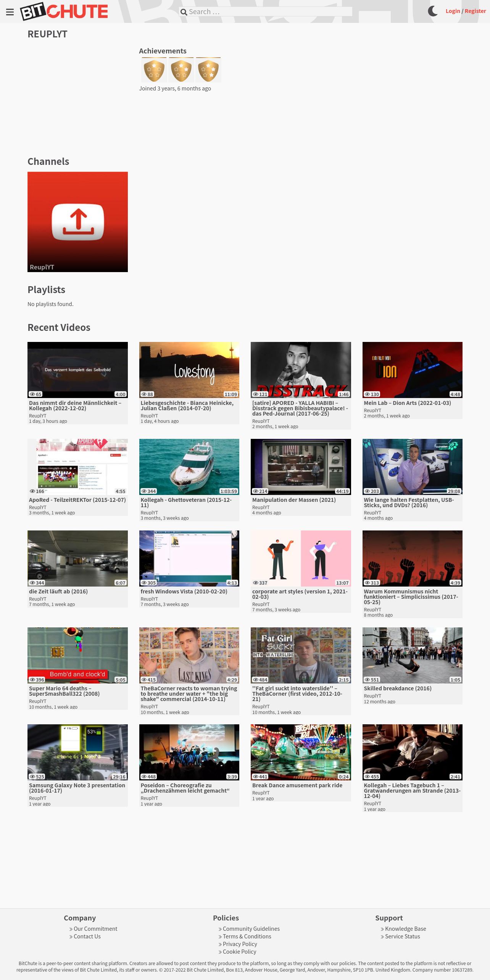
Task: Open Fat Girl waterslide video thumbnail
Action: (x=301, y=655)
